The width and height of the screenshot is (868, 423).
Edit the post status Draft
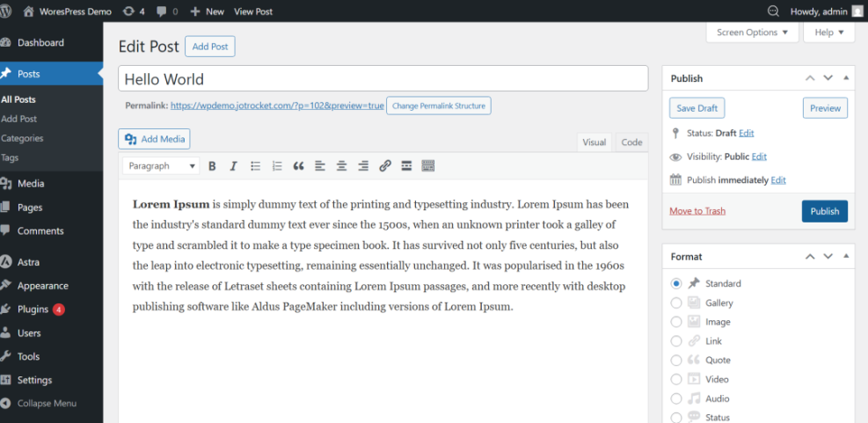[x=747, y=133]
